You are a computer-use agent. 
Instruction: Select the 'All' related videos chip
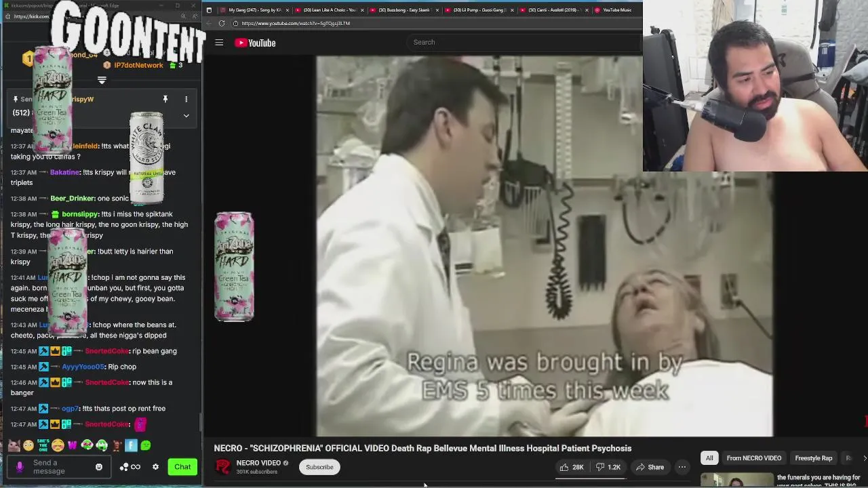(x=709, y=458)
